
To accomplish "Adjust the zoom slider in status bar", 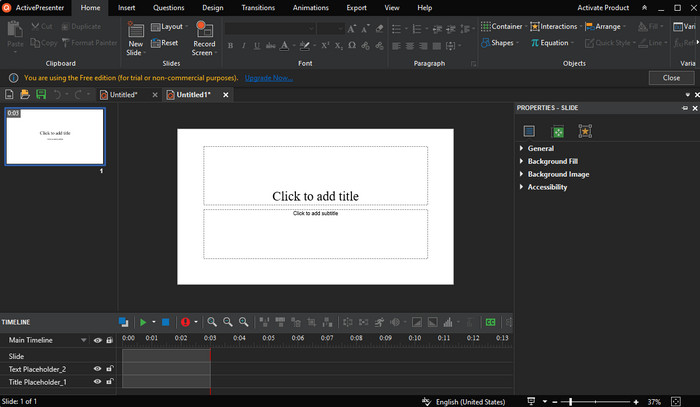I will [571, 402].
